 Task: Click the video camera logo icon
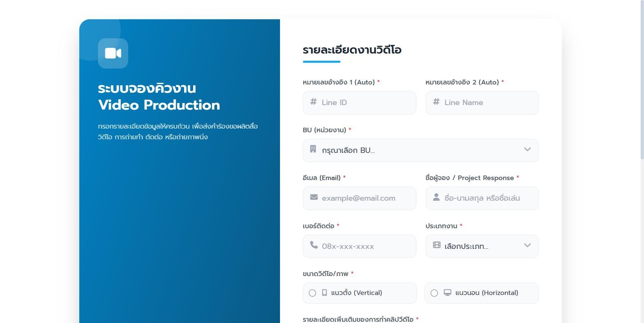click(x=113, y=53)
